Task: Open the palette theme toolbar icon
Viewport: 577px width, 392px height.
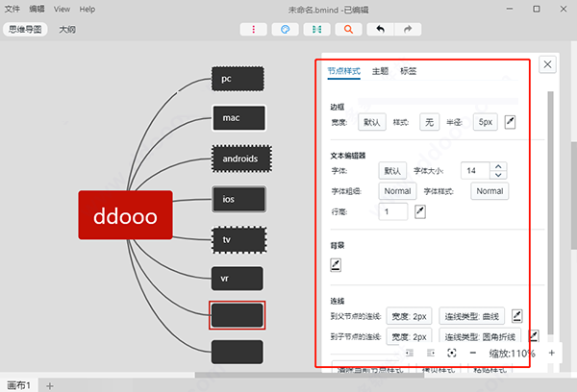Action: (x=285, y=30)
